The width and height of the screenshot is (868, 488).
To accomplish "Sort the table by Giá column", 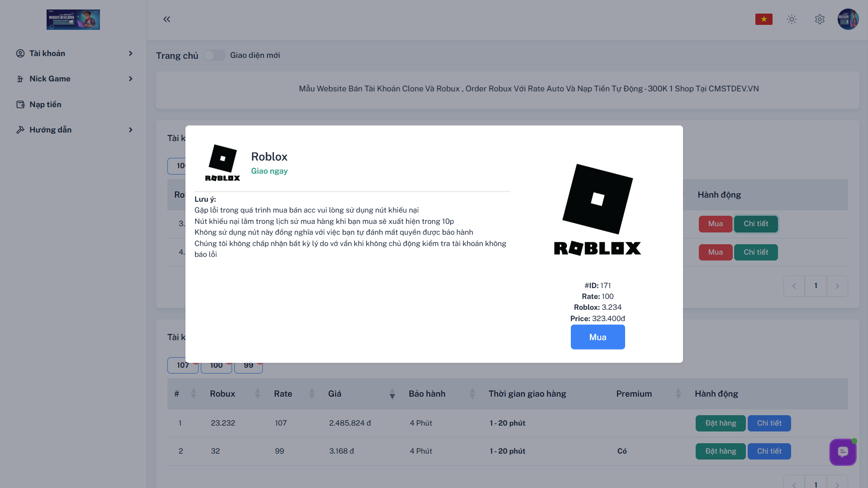I will 392,394.
